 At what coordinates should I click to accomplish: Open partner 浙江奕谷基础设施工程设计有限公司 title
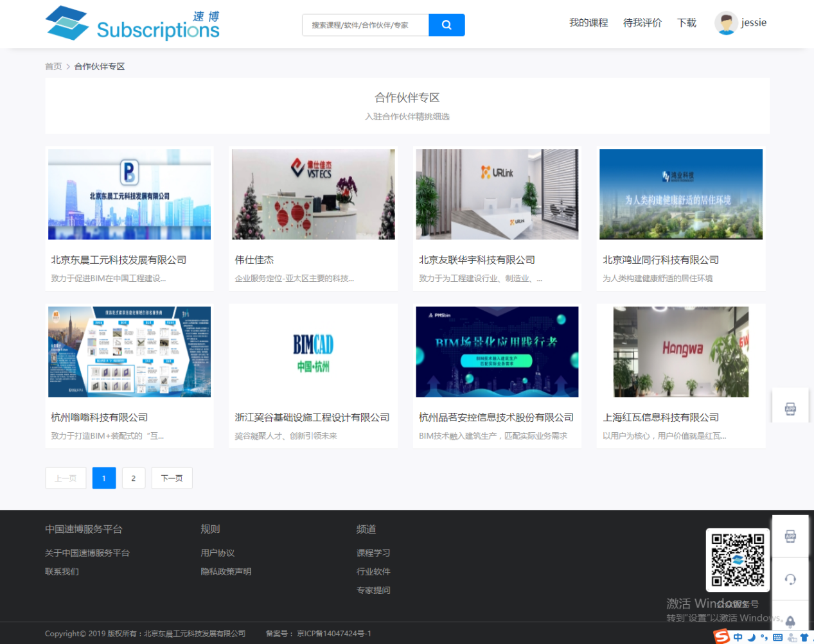pos(312,417)
